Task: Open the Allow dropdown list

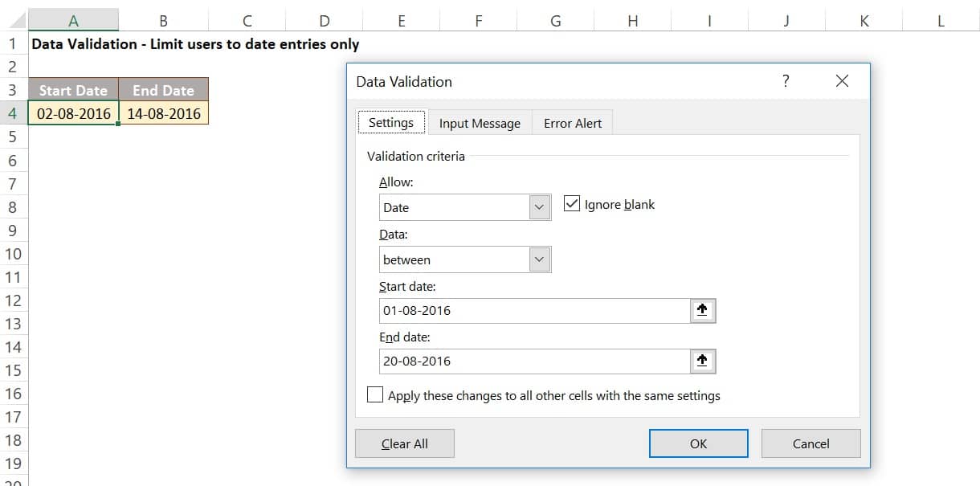Action: point(540,207)
